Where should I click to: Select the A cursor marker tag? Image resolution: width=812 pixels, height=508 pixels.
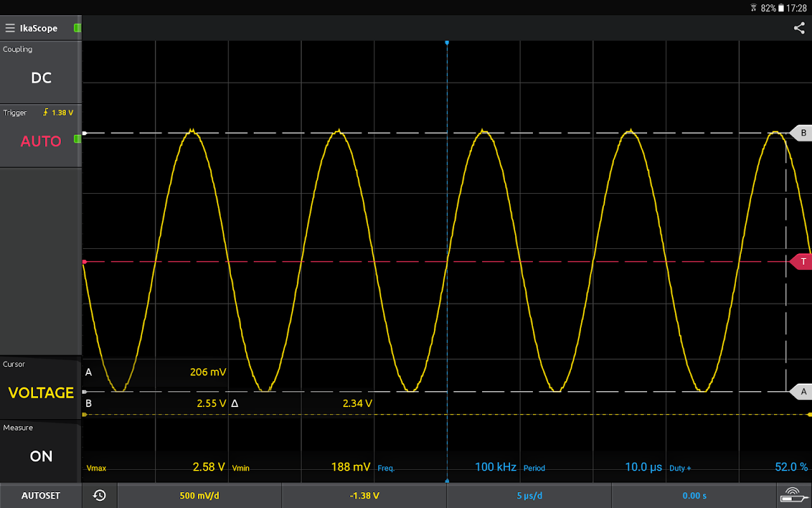tap(802, 392)
